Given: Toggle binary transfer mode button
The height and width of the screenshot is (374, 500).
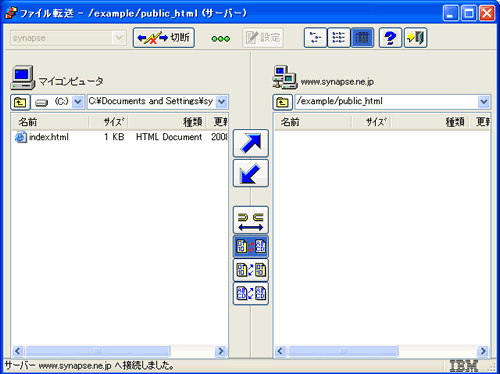Looking at the screenshot, I should click(251, 270).
